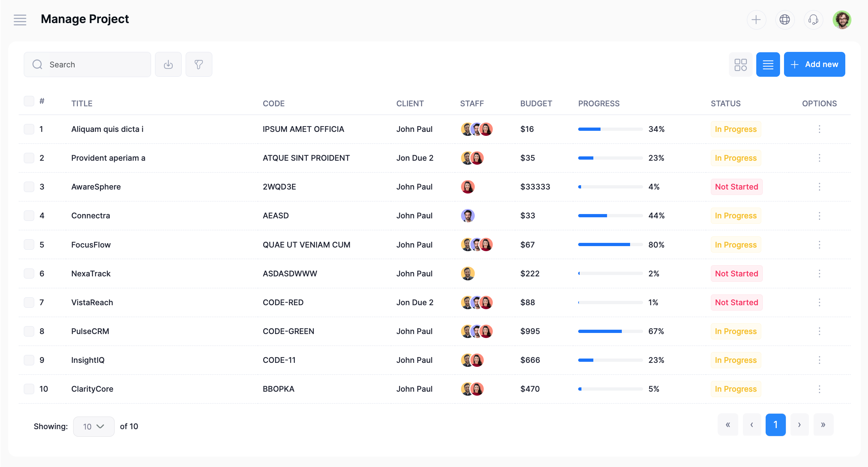Click the download export icon
Image resolution: width=868 pixels, height=467 pixels.
(x=168, y=65)
